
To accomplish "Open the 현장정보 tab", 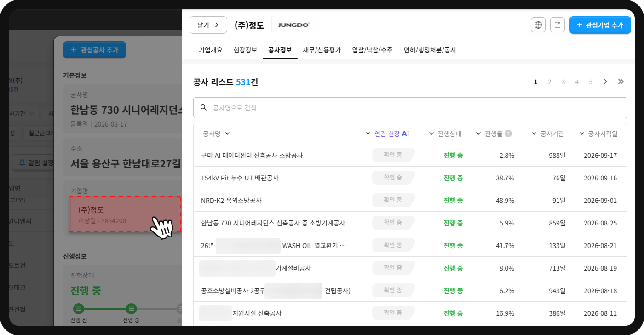I will (245, 50).
